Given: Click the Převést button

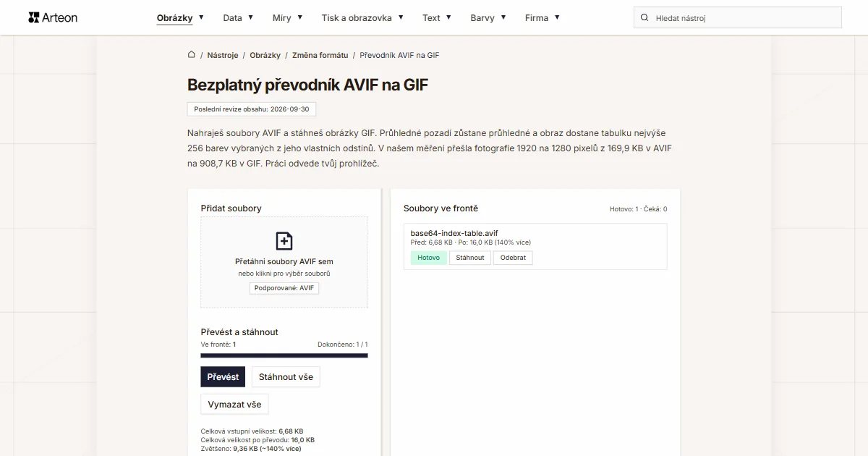Looking at the screenshot, I should click(x=223, y=377).
